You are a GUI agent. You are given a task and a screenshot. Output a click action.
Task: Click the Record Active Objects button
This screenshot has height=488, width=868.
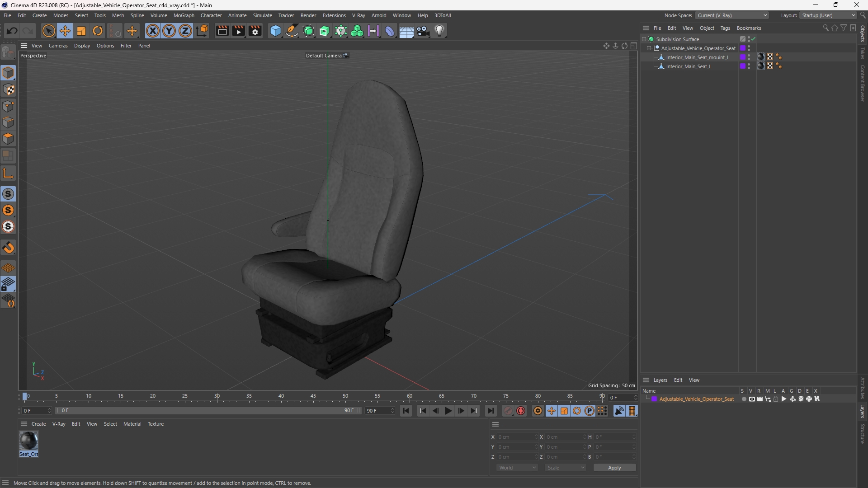(508, 411)
